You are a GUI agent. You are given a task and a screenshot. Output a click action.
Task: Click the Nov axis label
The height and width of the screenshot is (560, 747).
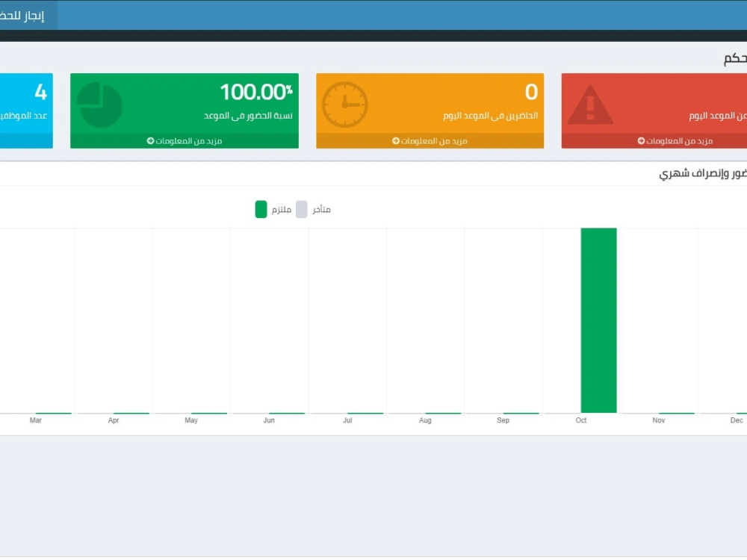[x=658, y=420]
